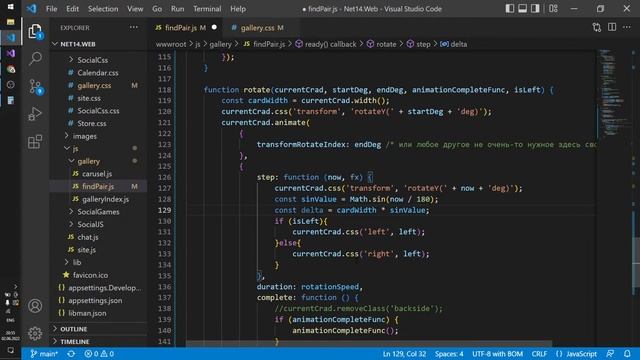Toggle the Primary Side Bar
The image size is (640, 360).
(x=510, y=9)
